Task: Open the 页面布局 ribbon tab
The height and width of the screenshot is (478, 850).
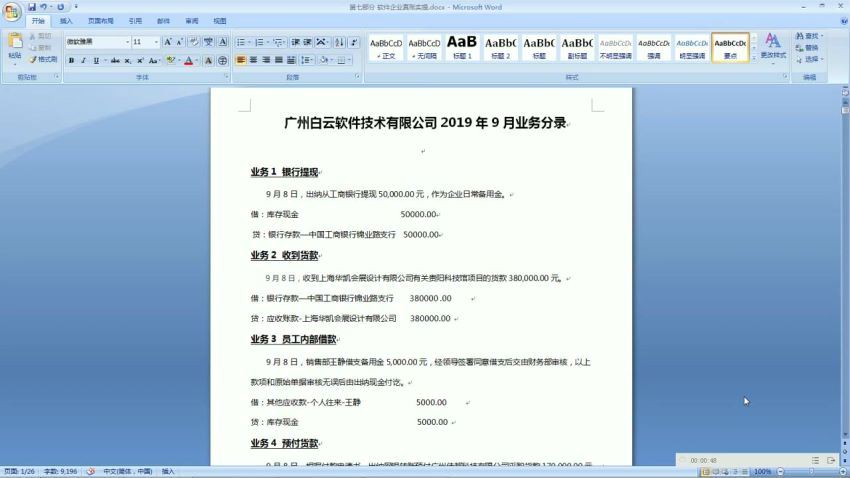Action: 101,21
